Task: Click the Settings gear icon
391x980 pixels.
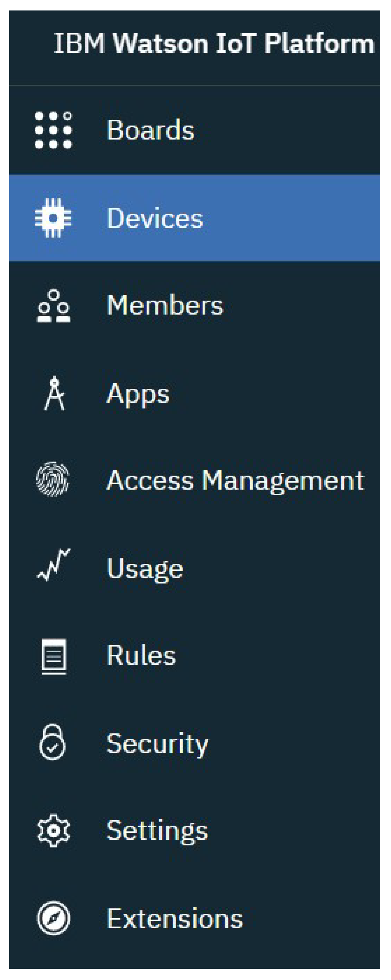Action: point(53,830)
